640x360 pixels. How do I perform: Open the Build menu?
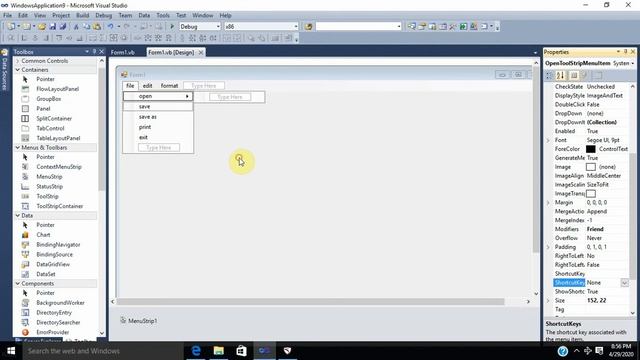(x=82, y=15)
